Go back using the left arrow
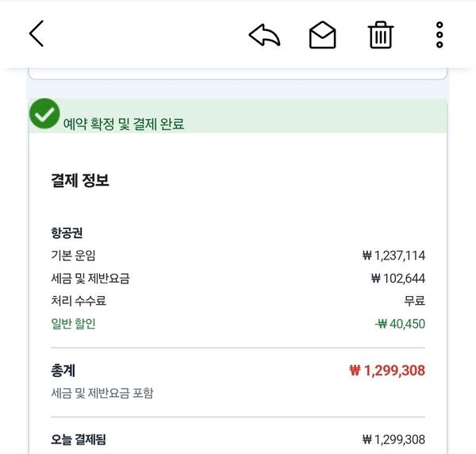The width and height of the screenshot is (476, 454). tap(36, 33)
